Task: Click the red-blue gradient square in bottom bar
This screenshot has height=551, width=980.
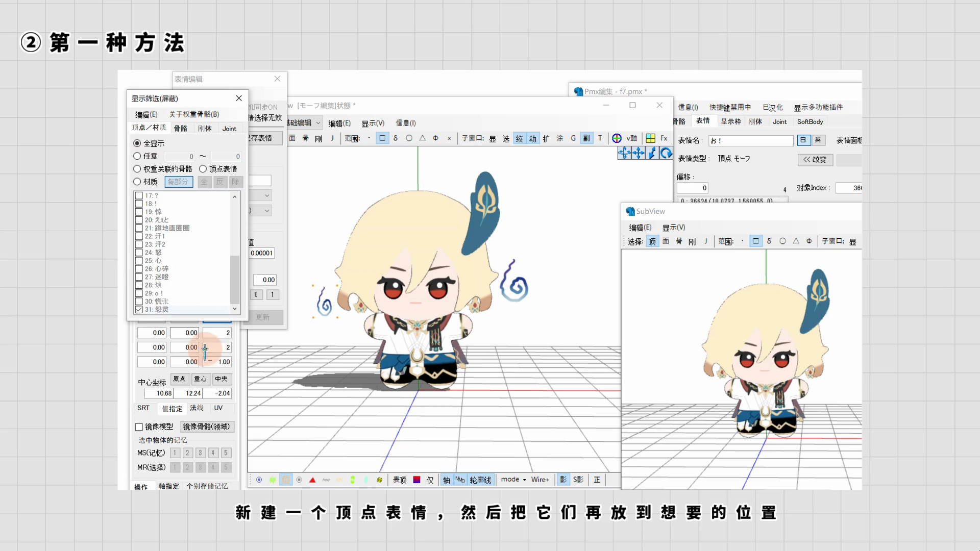Action: 416,480
